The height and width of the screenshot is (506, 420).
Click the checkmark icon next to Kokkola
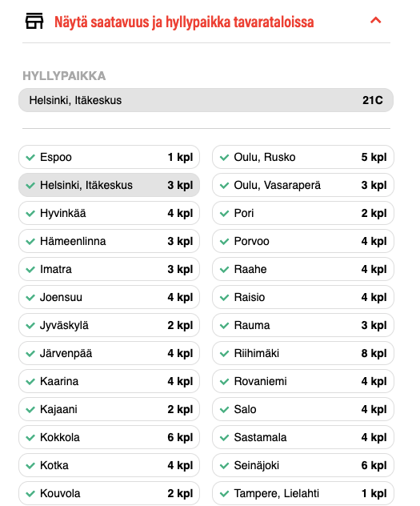point(30,438)
